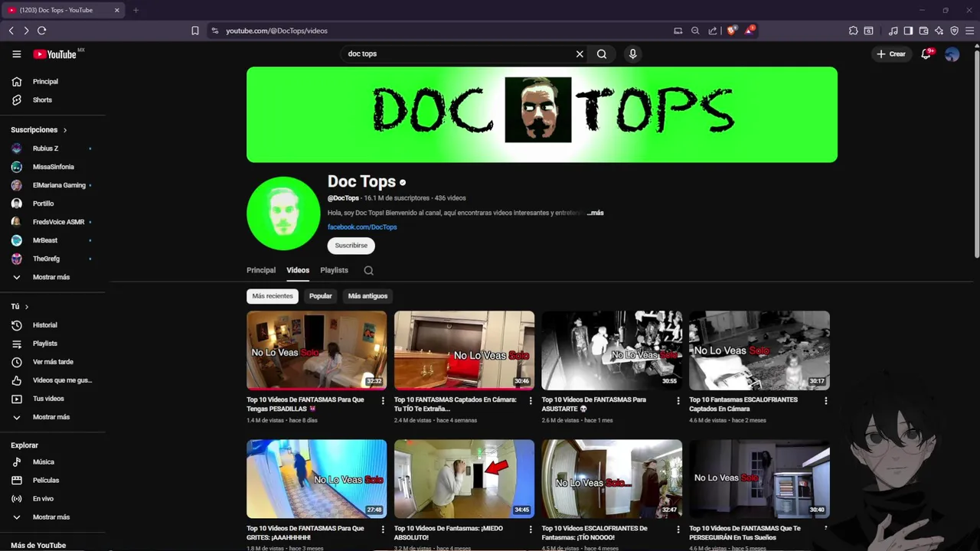This screenshot has height=551, width=980.
Task: Expand Mostrar más under Explorar
Action: click(x=52, y=517)
